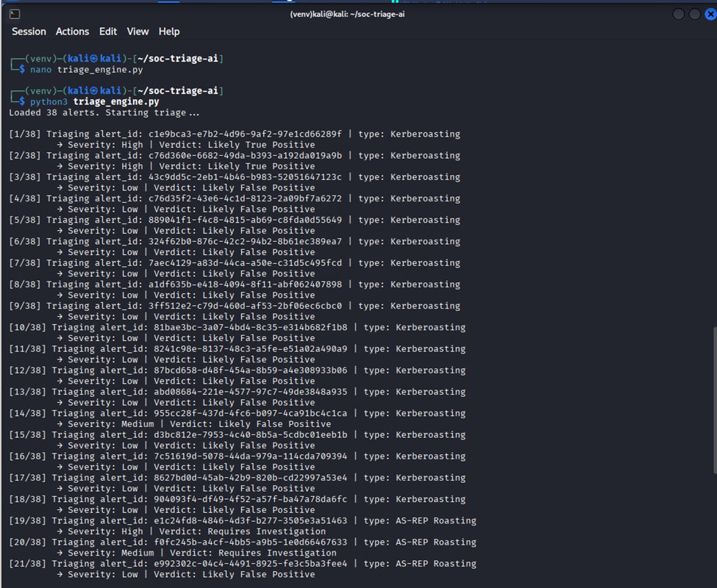Click the [10/38] progress counter
Screen dimensions: 717x588
pos(28,327)
